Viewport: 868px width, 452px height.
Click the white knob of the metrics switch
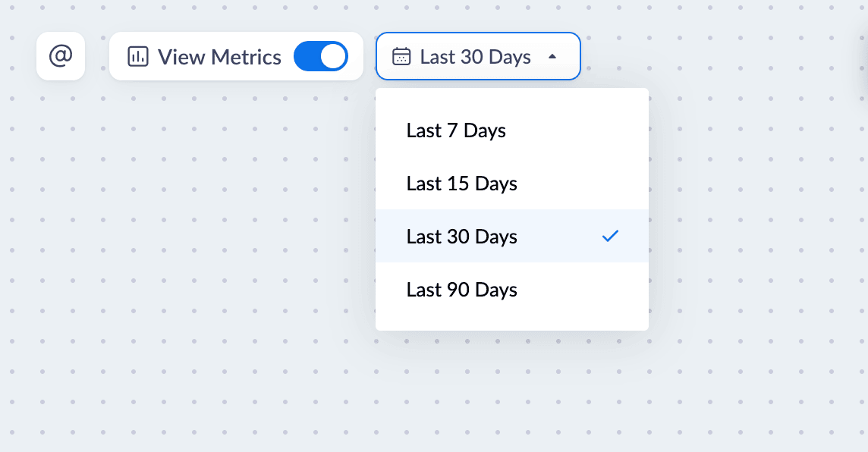pyautogui.click(x=332, y=56)
